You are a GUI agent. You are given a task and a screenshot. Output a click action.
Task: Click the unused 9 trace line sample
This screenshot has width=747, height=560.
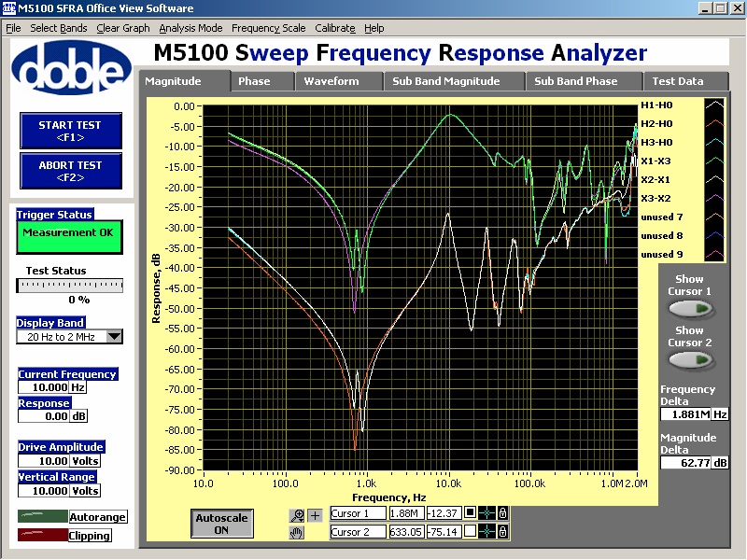point(714,254)
